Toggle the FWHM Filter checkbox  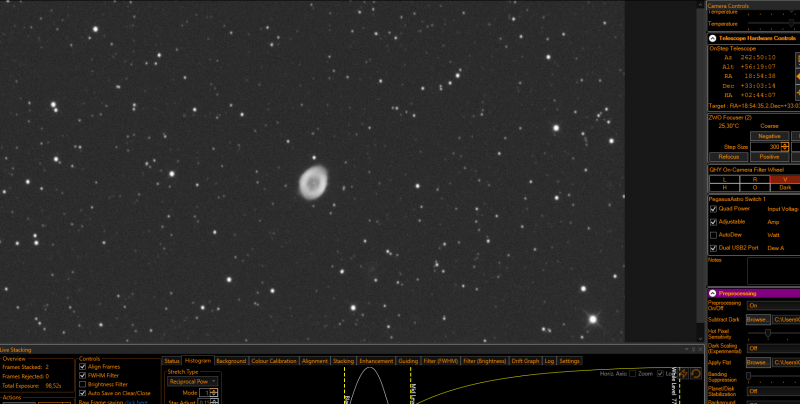[83, 375]
